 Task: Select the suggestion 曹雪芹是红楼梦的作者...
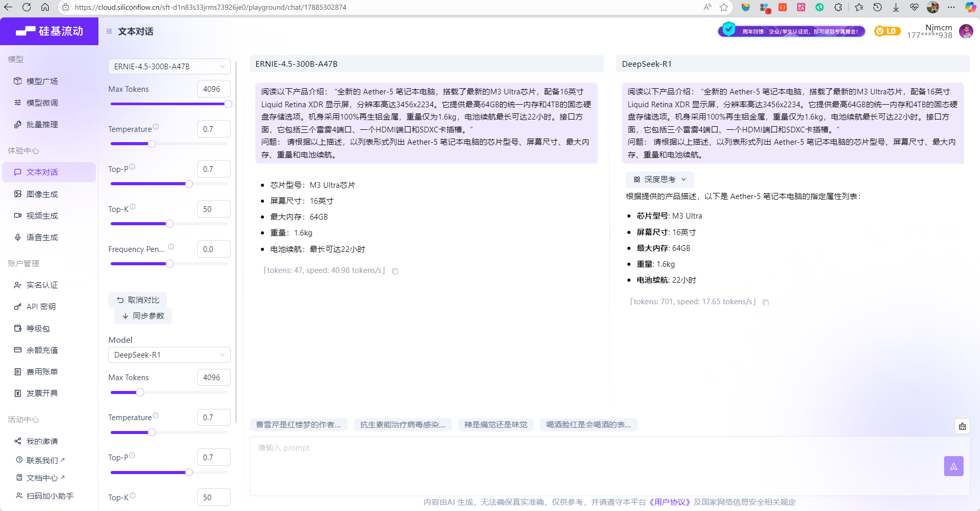(299, 424)
